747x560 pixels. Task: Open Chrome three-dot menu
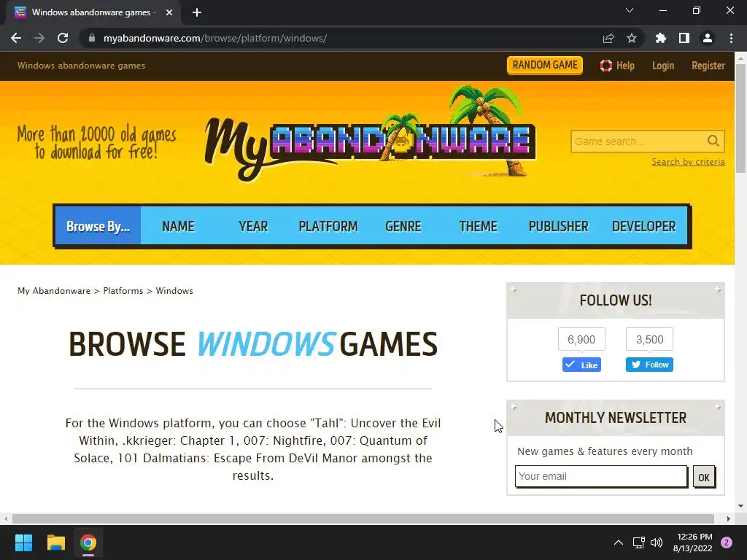pyautogui.click(x=731, y=38)
